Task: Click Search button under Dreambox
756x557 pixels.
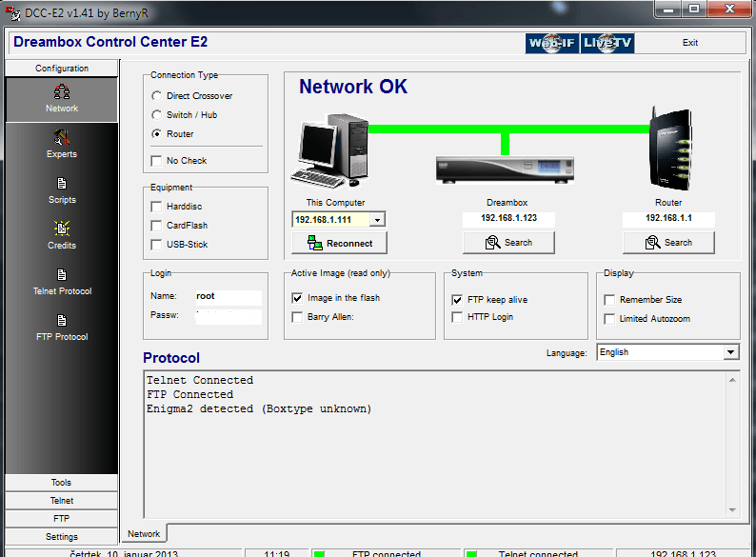Action: pyautogui.click(x=507, y=243)
